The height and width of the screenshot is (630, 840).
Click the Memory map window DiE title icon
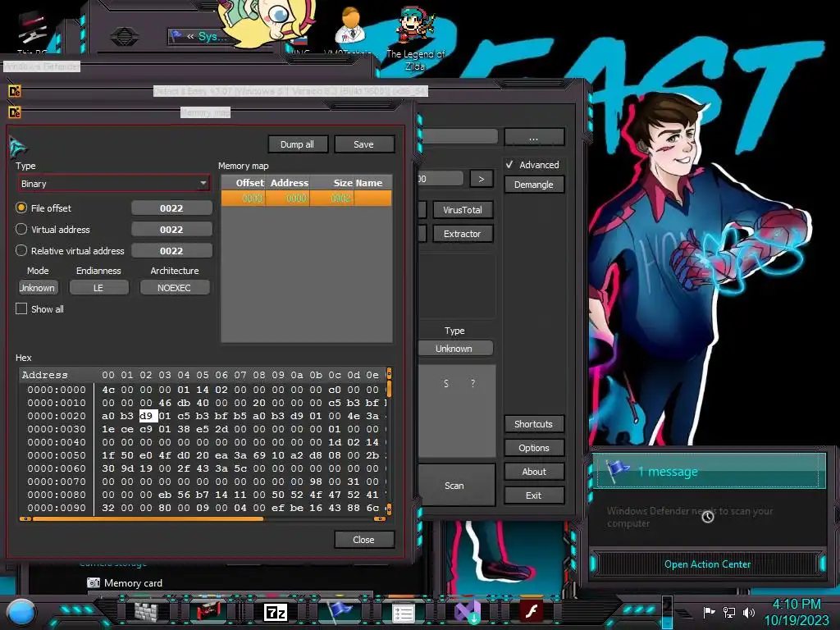coord(15,112)
